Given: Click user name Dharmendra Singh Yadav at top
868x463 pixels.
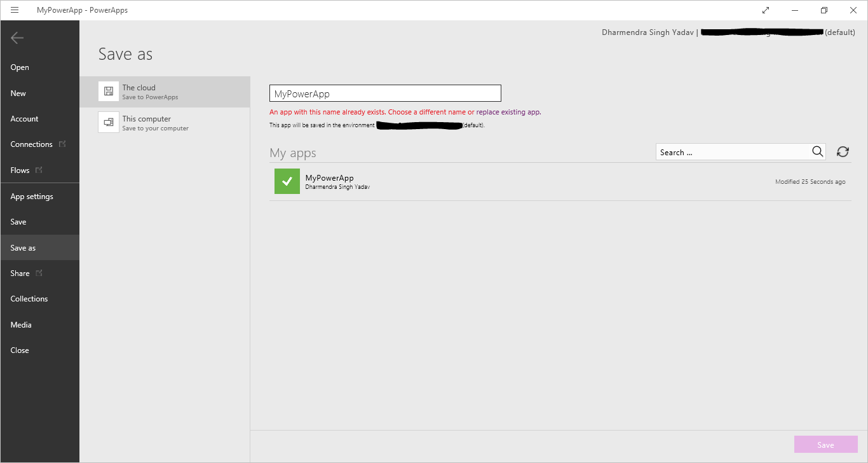Looking at the screenshot, I should pyautogui.click(x=648, y=32).
